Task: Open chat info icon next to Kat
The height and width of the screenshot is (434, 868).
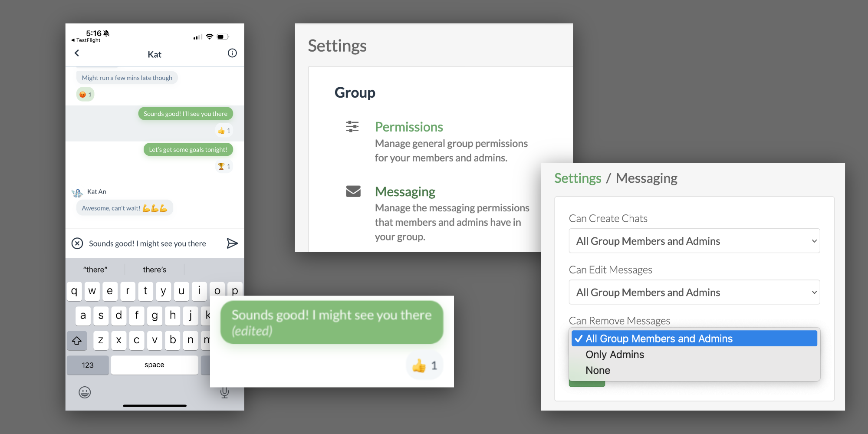Action: click(232, 53)
